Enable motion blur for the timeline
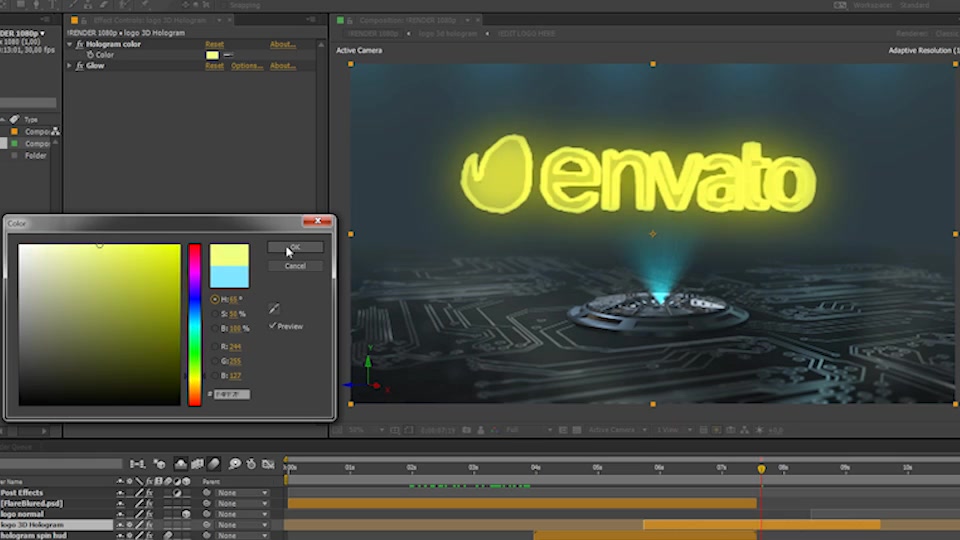This screenshot has width=960, height=540. (214, 464)
